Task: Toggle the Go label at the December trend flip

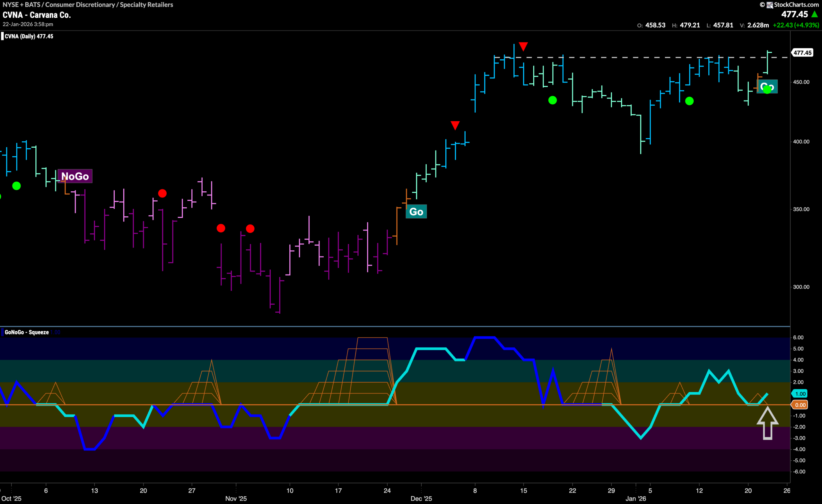Action: click(416, 211)
